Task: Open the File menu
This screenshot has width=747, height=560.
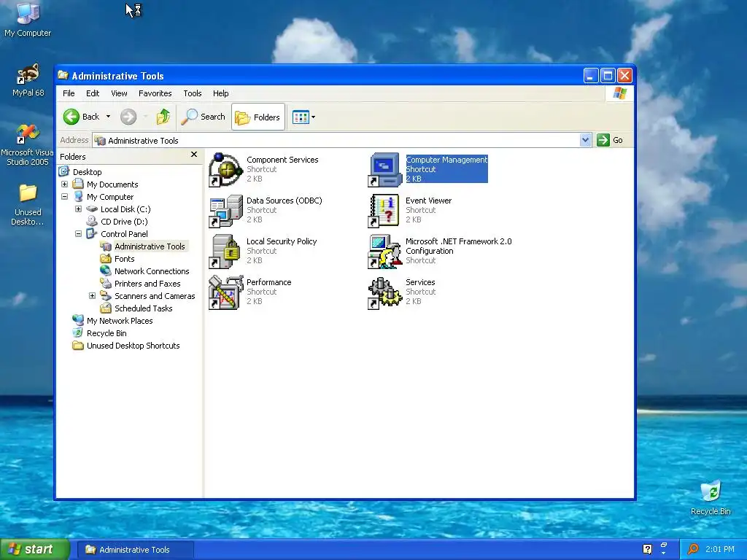Action: pos(69,93)
